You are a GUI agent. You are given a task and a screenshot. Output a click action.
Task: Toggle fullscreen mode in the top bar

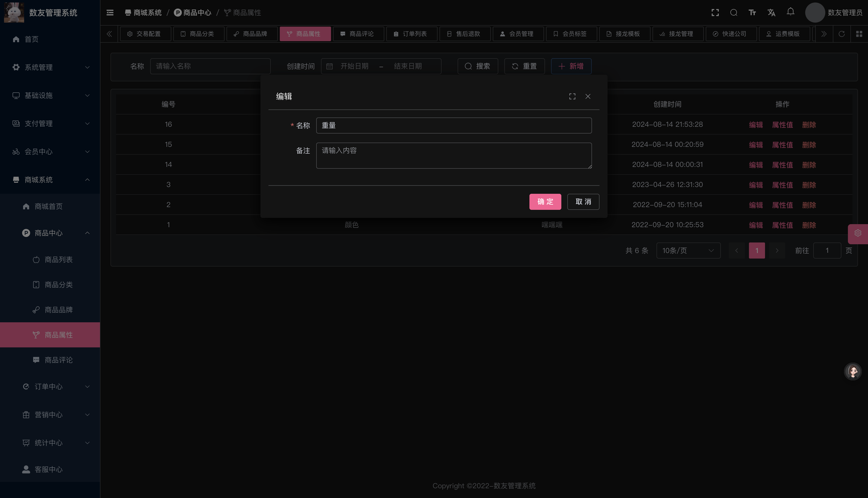[715, 13]
